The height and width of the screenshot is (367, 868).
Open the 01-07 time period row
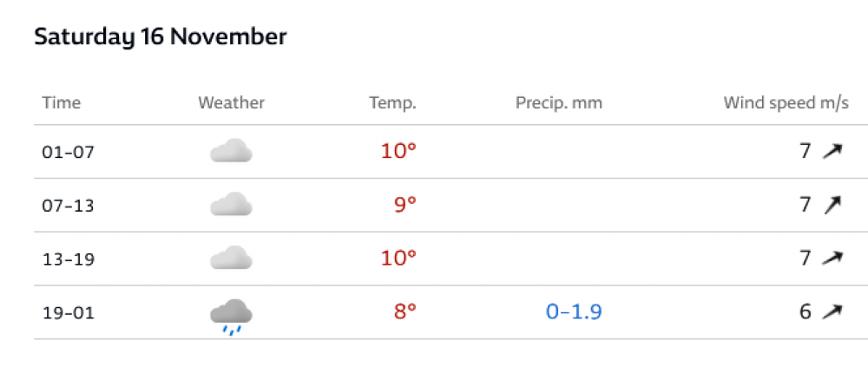point(450,152)
